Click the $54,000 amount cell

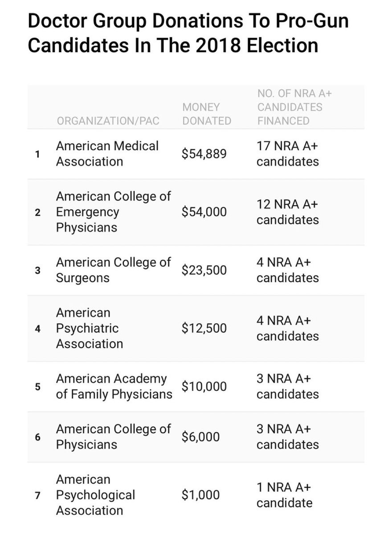[x=204, y=212]
